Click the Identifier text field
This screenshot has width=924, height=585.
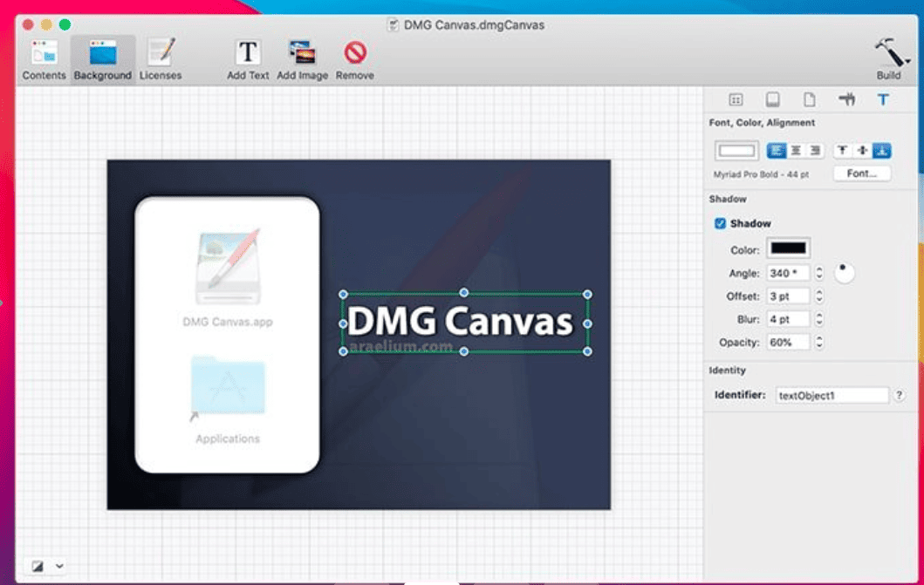point(832,396)
